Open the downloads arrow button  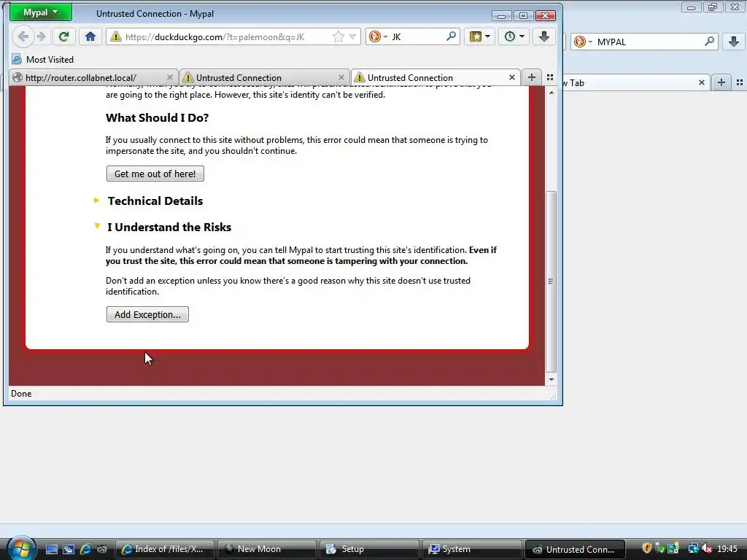coord(544,36)
